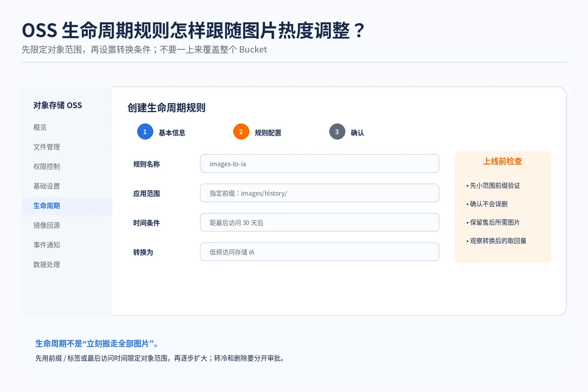The image size is (588, 392).
Task: Click the 转换为 field label
Action: pos(143,253)
